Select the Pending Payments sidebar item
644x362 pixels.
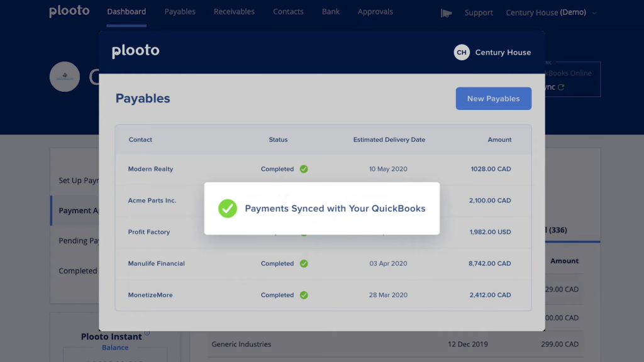tap(79, 241)
